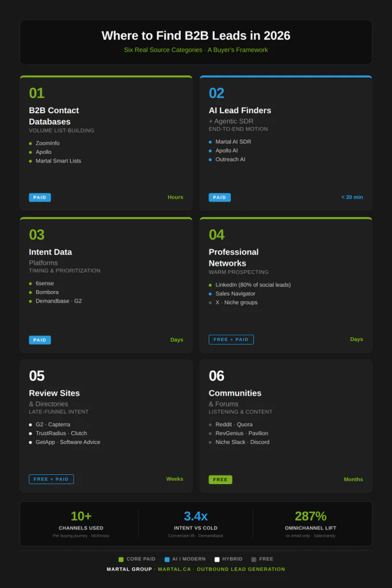Select the 'Professional Networks' heading
This screenshot has height=588, width=392.
pos(234,258)
